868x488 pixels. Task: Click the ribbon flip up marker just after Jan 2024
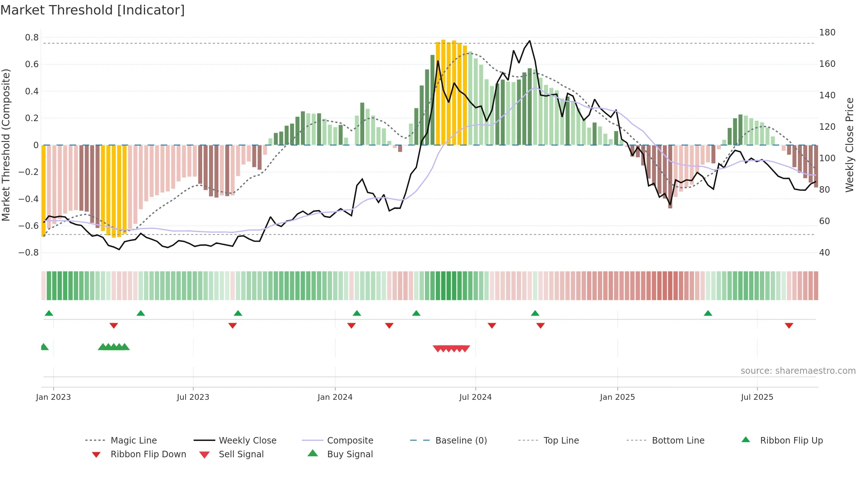(357, 313)
